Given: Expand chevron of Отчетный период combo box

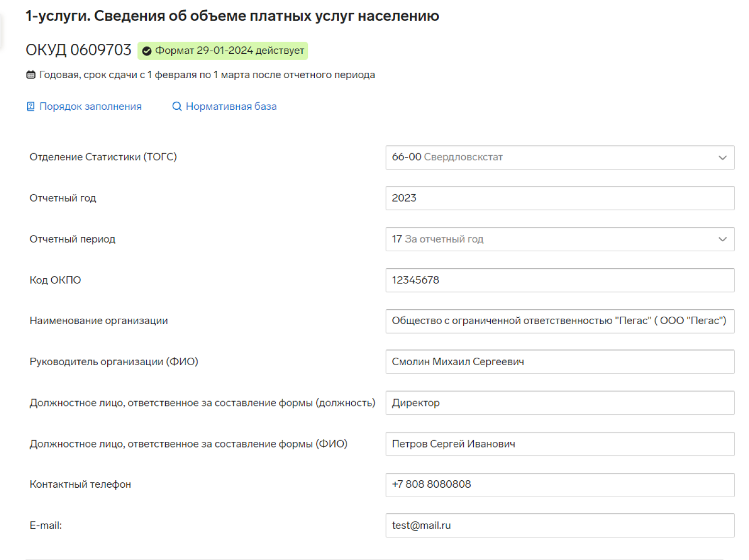Looking at the screenshot, I should [x=723, y=240].
